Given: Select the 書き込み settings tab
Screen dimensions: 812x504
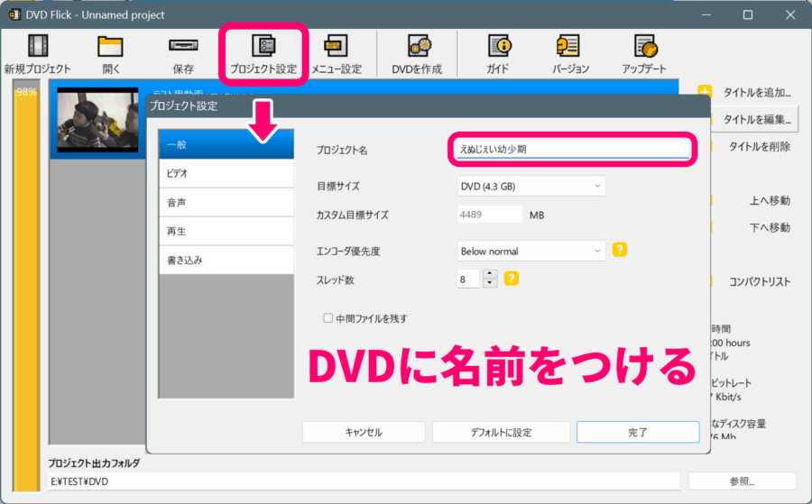Looking at the screenshot, I should (226, 260).
